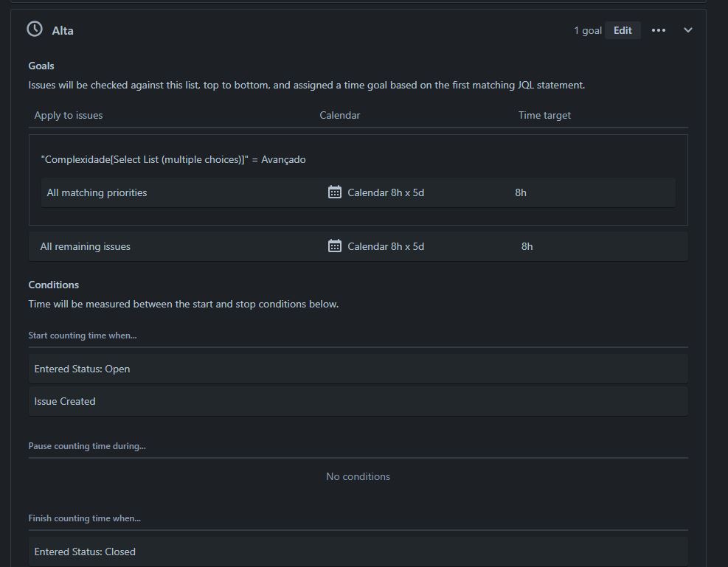728x567 pixels.
Task: Collapse the Alta SLA panel chevron
Action: (688, 30)
